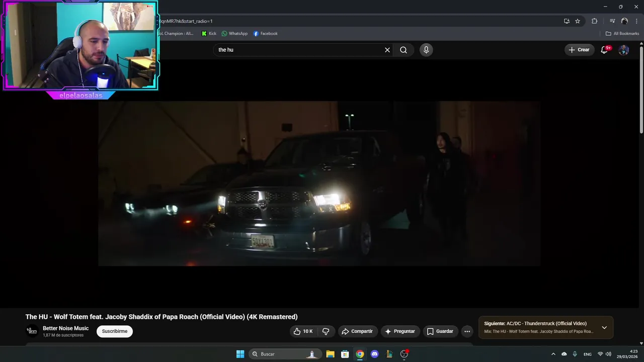644x362 pixels.
Task: Switch to Chrome in the taskbar
Action: 360,354
